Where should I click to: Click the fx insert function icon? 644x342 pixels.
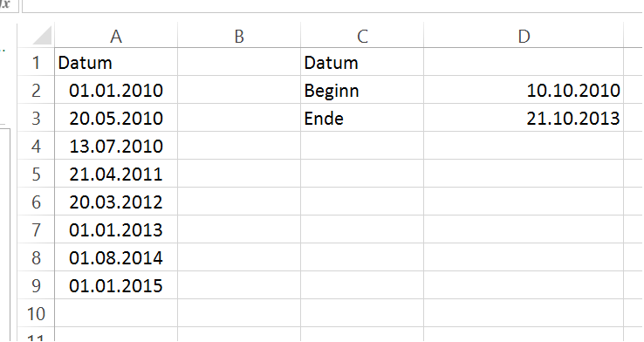pos(6,5)
